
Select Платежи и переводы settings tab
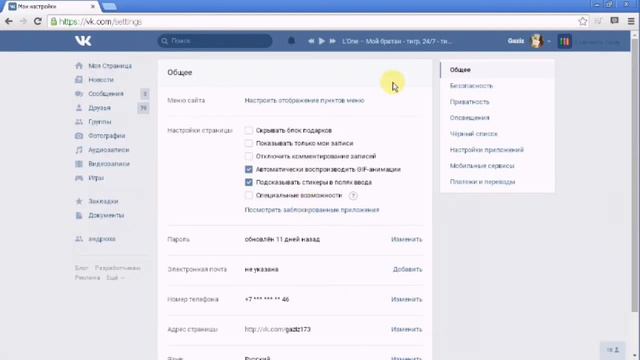(x=497, y=182)
